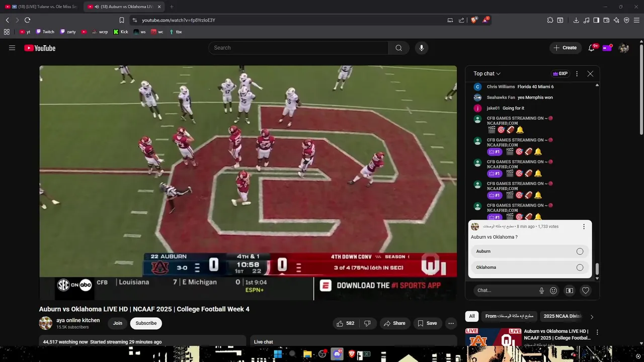Focus the YouTube search field
This screenshot has width=644, height=362.
(x=298, y=48)
